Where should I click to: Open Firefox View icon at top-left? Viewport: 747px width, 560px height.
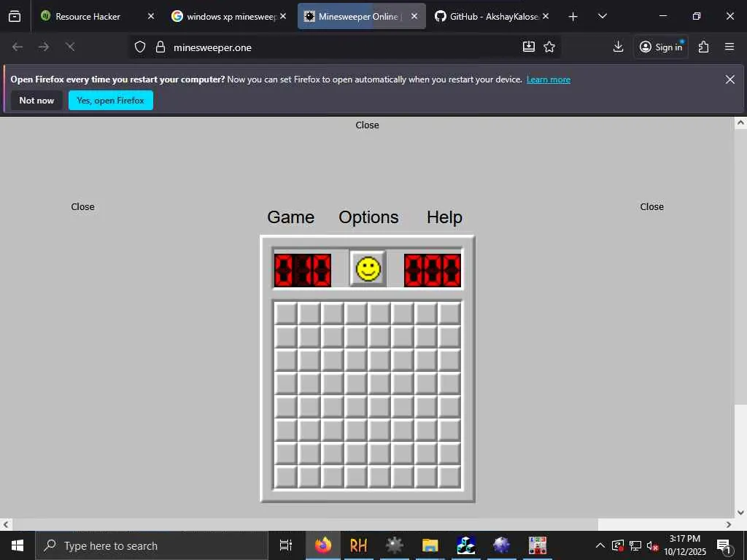click(x=15, y=16)
